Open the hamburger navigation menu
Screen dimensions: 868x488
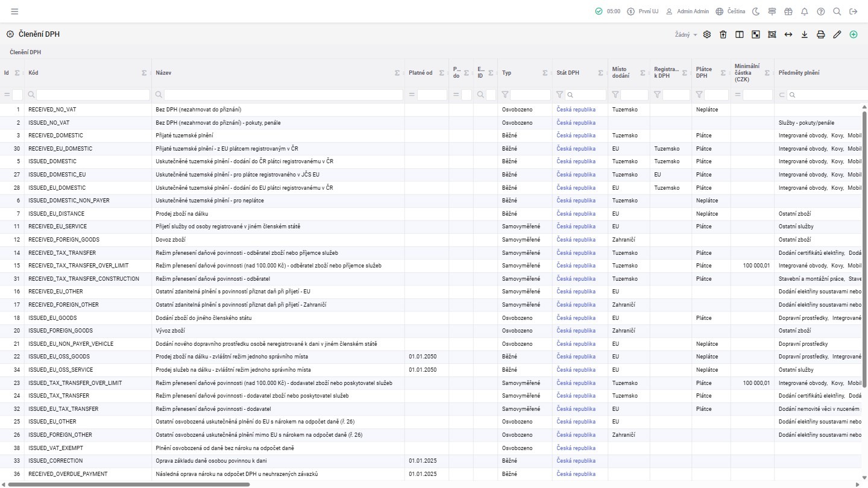point(14,11)
